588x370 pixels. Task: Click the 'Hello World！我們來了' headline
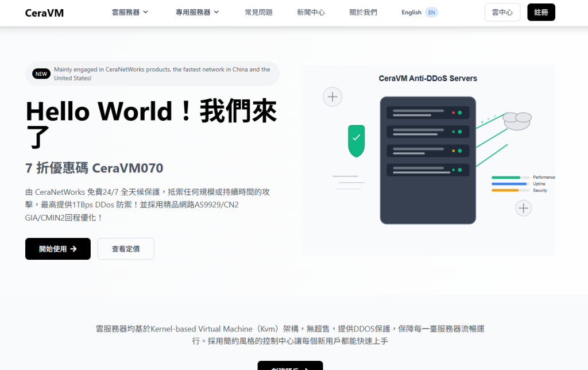point(151,124)
